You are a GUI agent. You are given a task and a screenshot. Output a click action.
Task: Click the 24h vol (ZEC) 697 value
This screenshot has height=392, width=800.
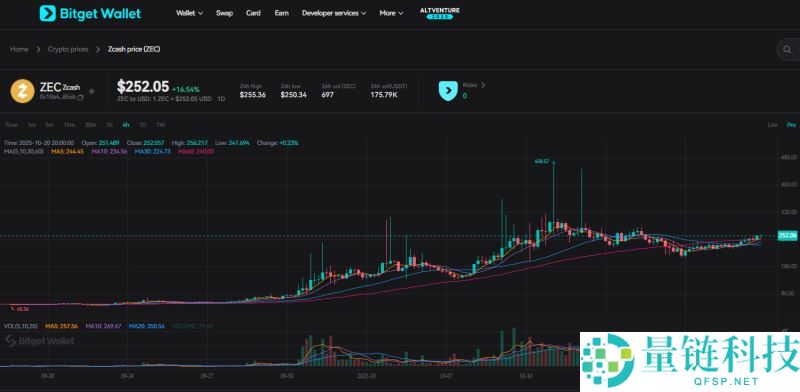(x=327, y=95)
